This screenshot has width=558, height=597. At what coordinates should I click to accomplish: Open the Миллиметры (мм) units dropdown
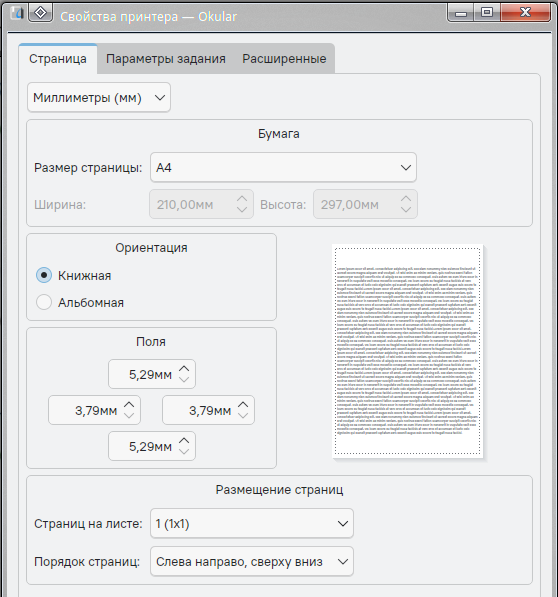[99, 97]
